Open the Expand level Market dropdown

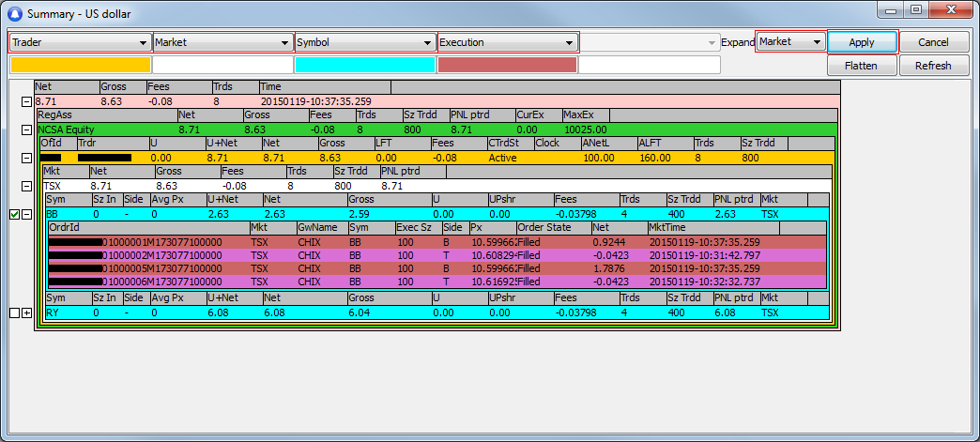click(x=790, y=42)
